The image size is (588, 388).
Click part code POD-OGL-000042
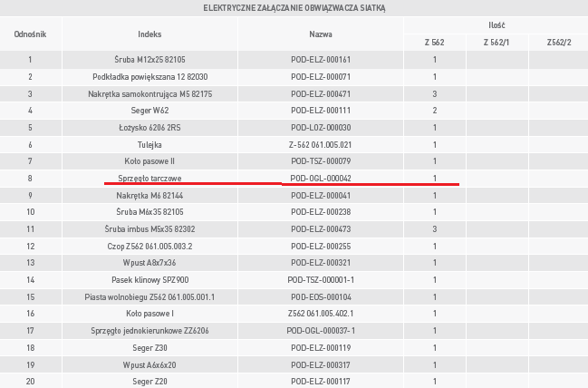click(x=320, y=179)
